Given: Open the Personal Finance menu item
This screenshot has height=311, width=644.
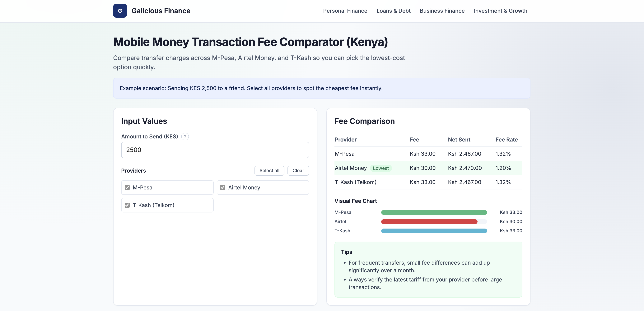Looking at the screenshot, I should click(x=345, y=11).
